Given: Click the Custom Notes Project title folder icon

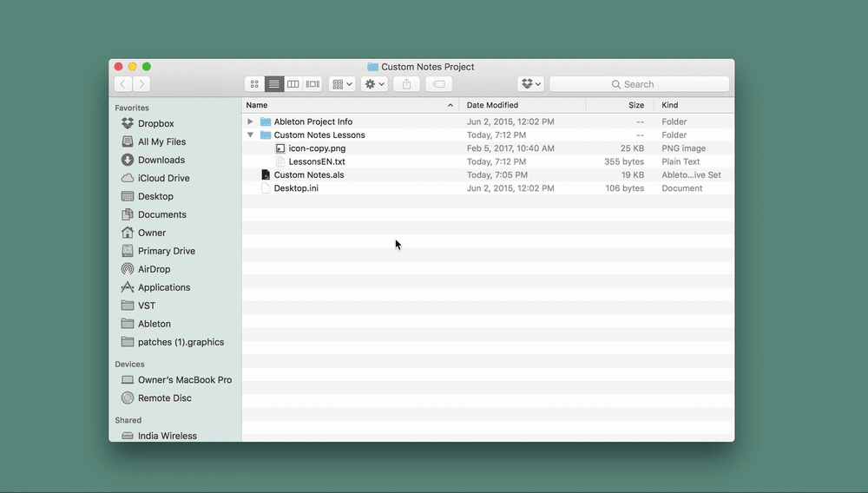Looking at the screenshot, I should [372, 66].
